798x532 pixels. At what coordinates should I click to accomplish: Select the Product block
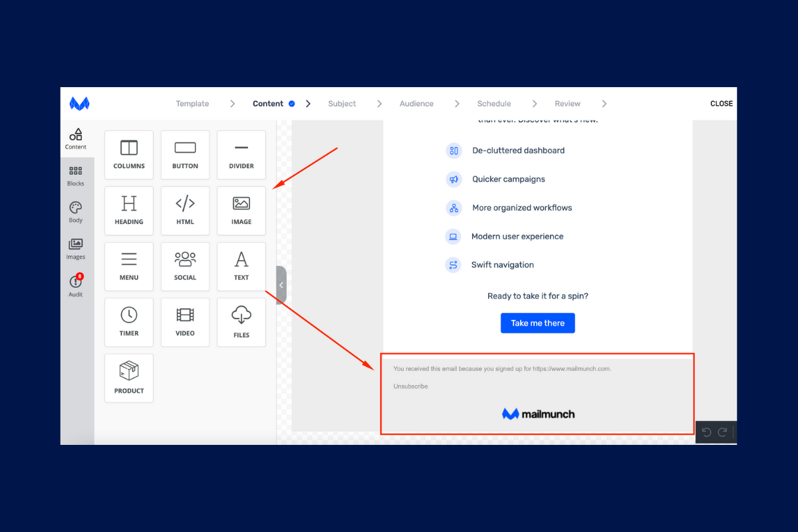pos(129,378)
